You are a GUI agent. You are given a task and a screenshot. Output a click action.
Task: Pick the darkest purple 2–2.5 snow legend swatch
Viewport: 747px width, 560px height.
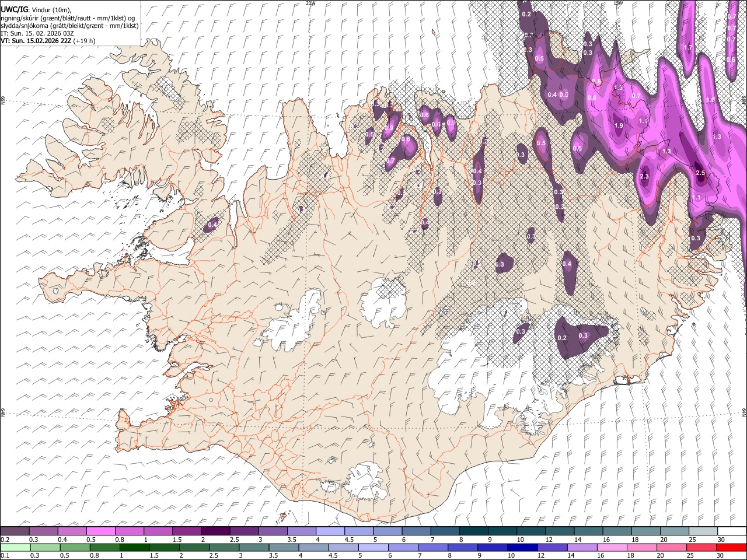215,531
